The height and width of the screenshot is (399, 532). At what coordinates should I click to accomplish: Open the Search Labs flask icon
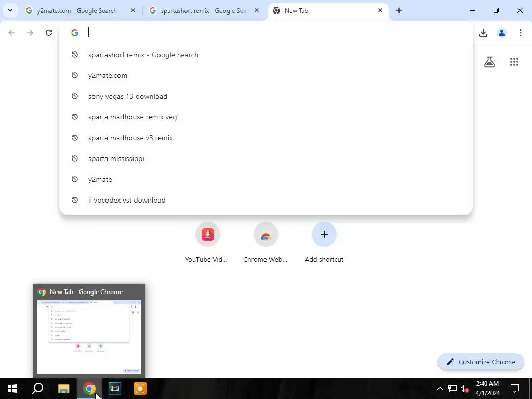(x=489, y=62)
